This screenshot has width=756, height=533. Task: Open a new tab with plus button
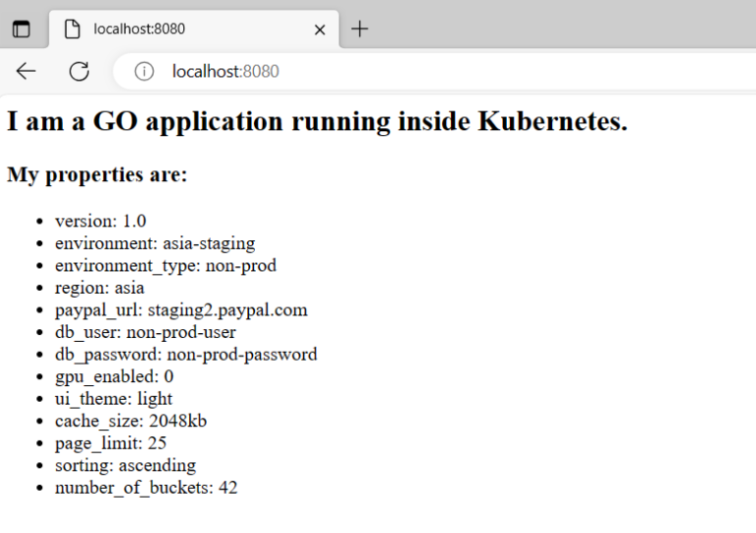(x=360, y=29)
